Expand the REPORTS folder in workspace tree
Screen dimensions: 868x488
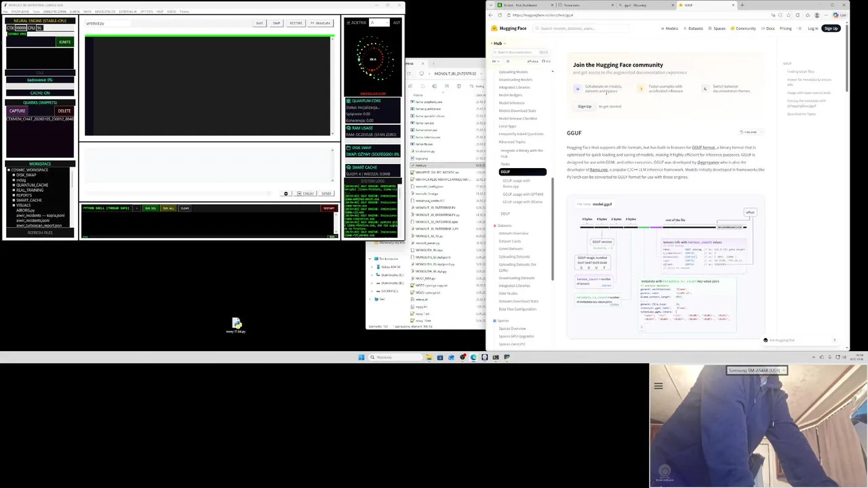point(14,195)
